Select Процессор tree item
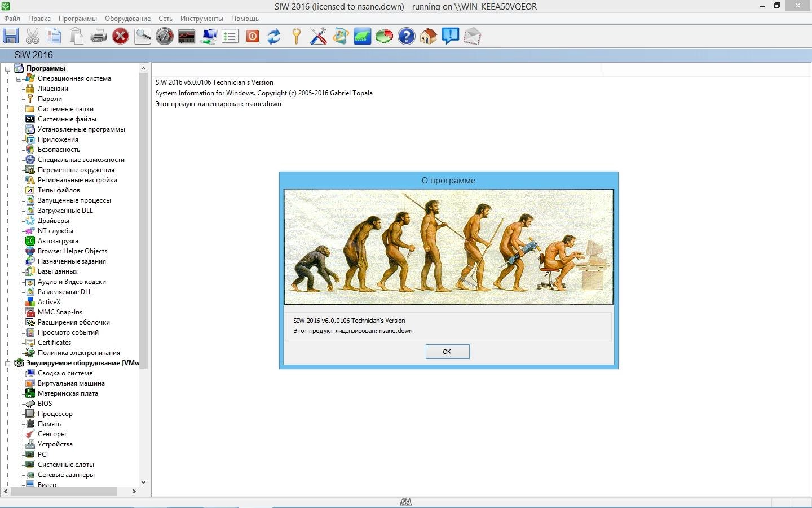 point(55,414)
